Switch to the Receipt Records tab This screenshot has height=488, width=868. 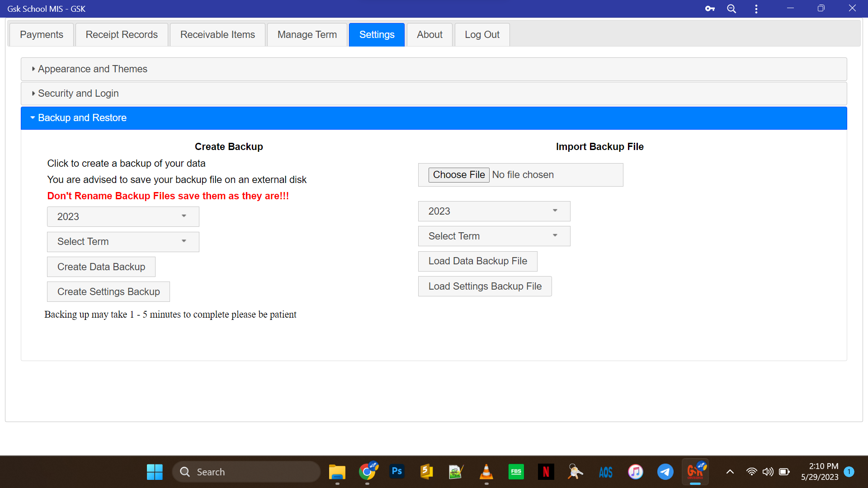pos(122,35)
